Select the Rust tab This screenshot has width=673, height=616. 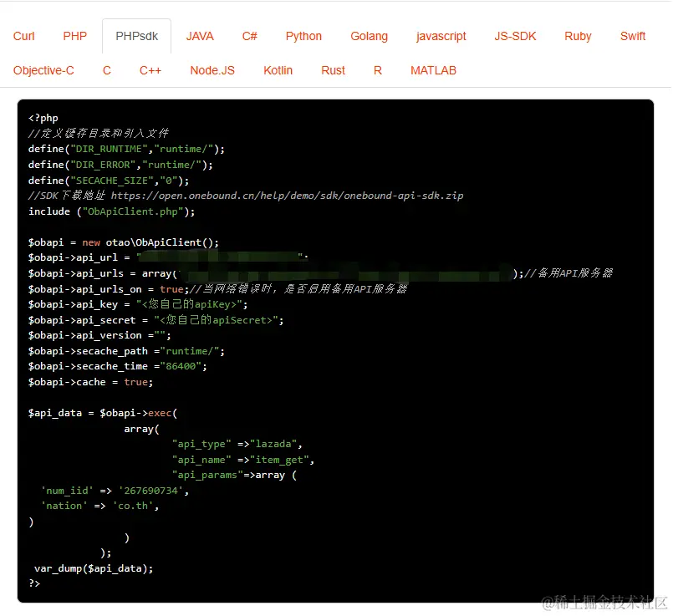pyautogui.click(x=333, y=70)
